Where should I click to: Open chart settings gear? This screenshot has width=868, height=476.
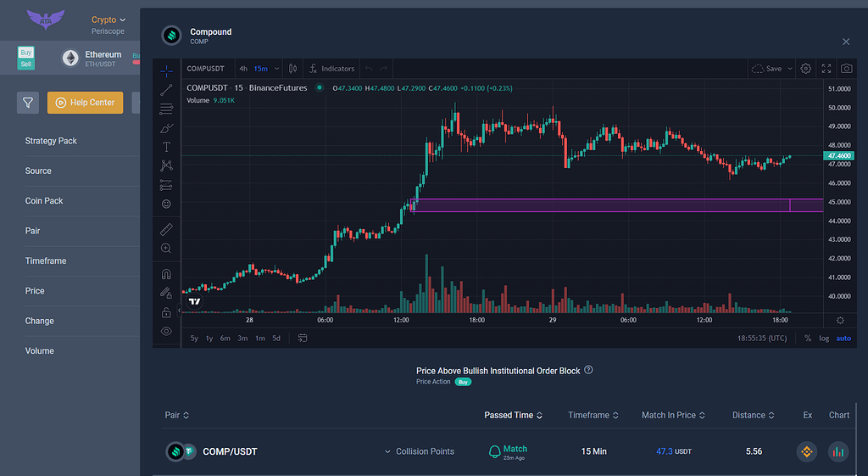click(806, 69)
